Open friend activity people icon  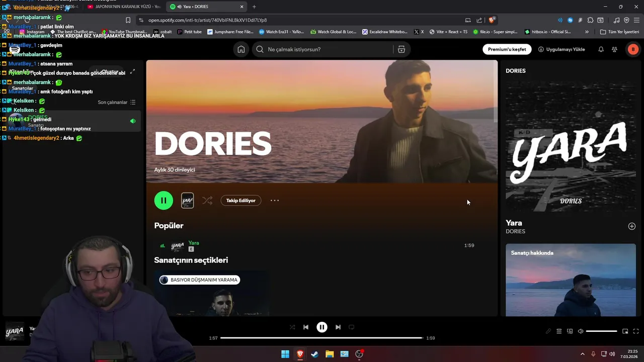(614, 49)
